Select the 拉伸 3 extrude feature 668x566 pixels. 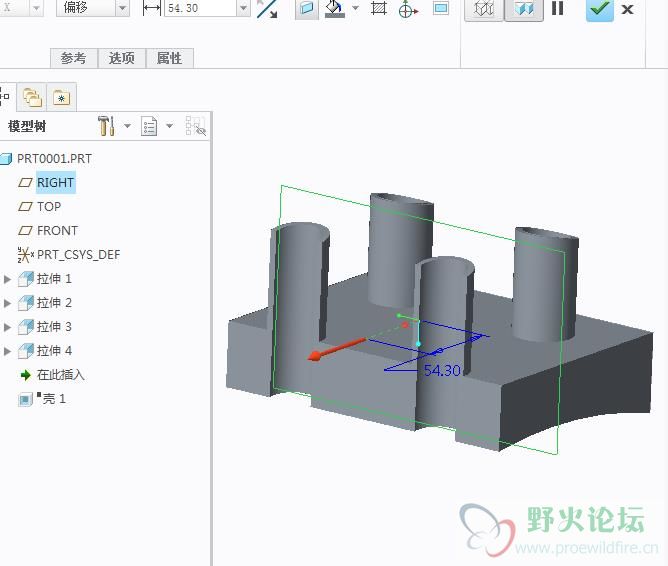click(x=54, y=327)
